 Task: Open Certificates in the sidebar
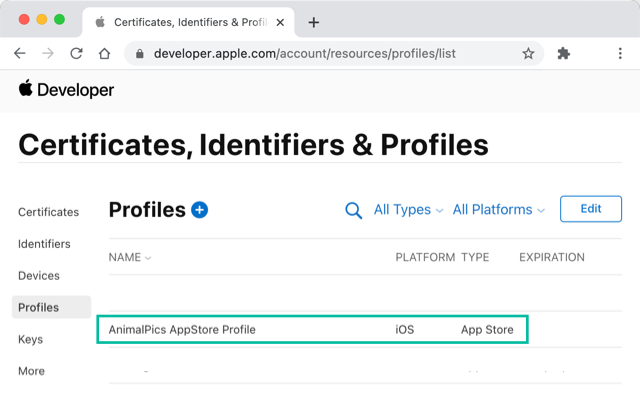[49, 212]
